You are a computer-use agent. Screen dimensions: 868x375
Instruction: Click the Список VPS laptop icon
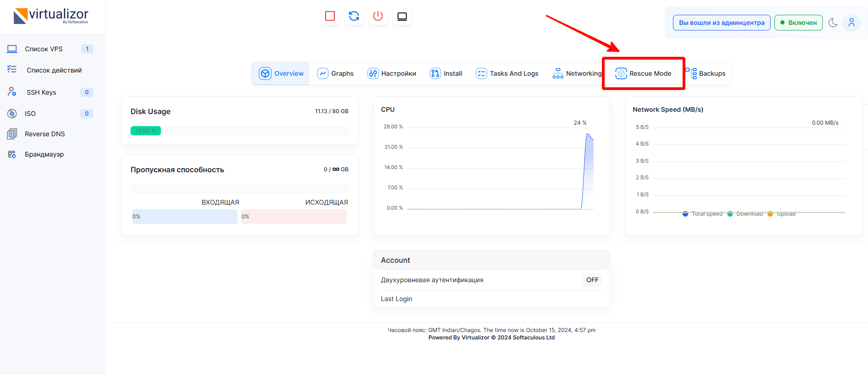click(12, 48)
